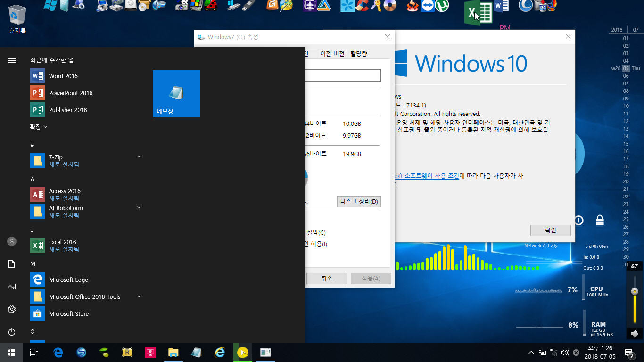The height and width of the screenshot is (362, 644).
Task: Click the uTorrent icon on the top dock
Action: click(442, 6)
